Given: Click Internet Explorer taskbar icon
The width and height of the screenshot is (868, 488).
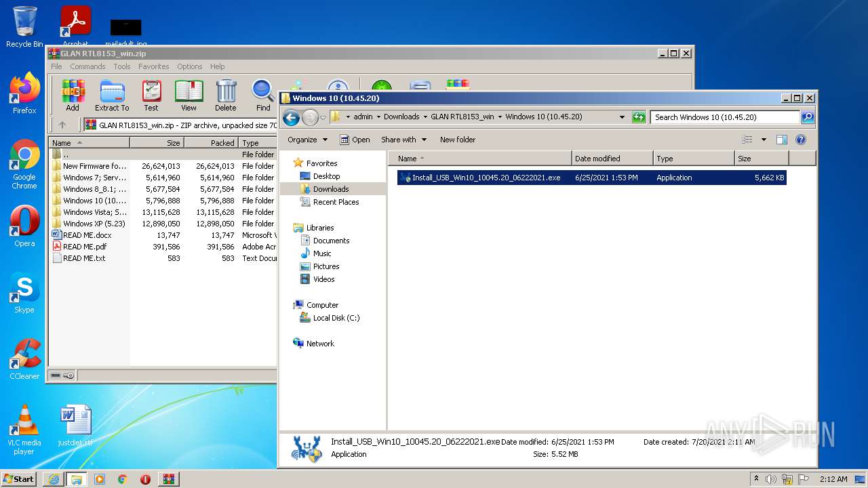Looking at the screenshot, I should coord(54,479).
